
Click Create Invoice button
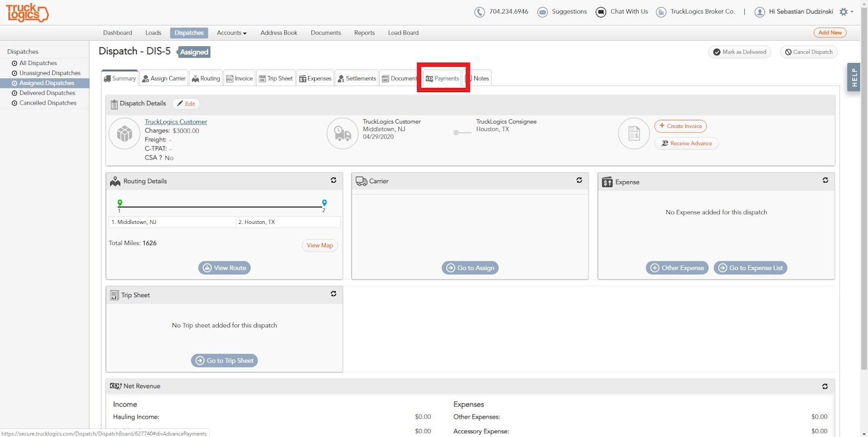(680, 126)
